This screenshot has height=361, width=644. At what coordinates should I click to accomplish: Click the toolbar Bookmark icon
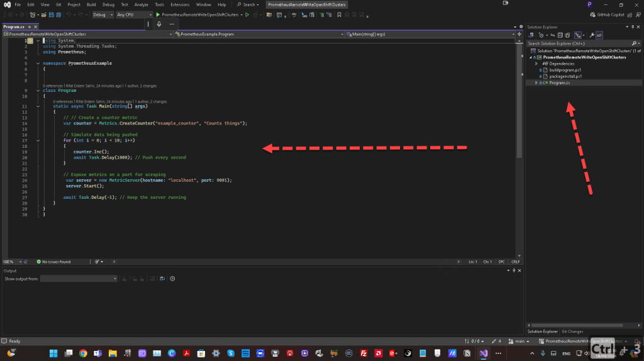(339, 15)
